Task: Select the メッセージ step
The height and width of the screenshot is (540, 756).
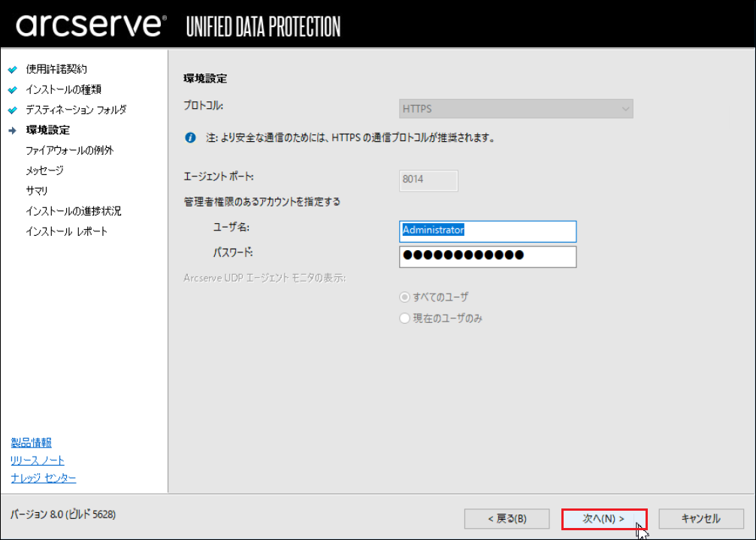Action: [x=44, y=170]
